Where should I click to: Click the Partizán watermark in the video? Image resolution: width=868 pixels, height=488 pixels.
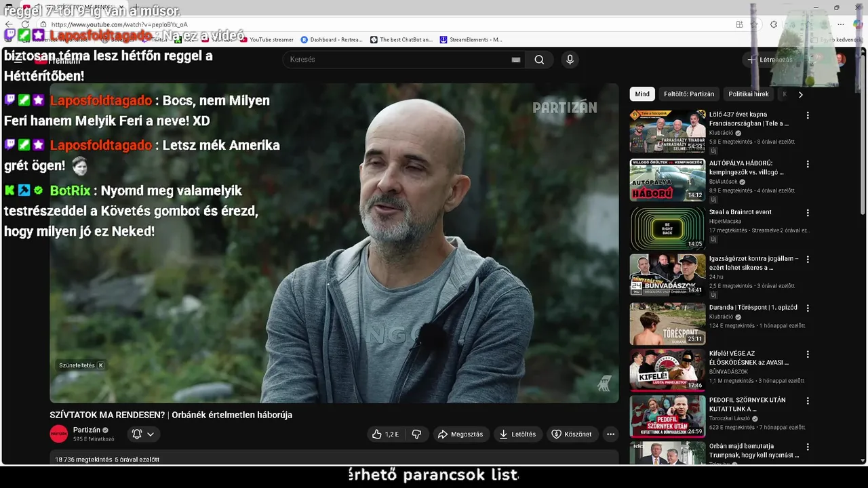click(564, 107)
